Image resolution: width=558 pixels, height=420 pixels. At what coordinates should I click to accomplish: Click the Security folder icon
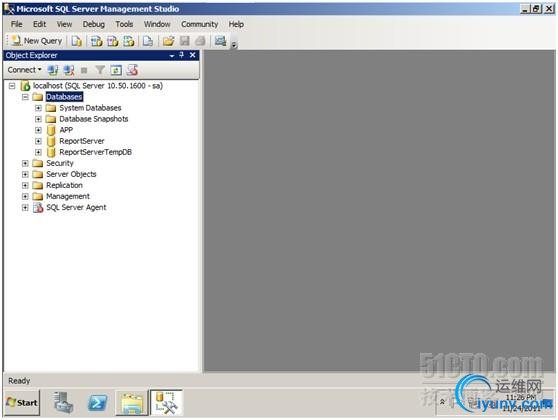(38, 163)
